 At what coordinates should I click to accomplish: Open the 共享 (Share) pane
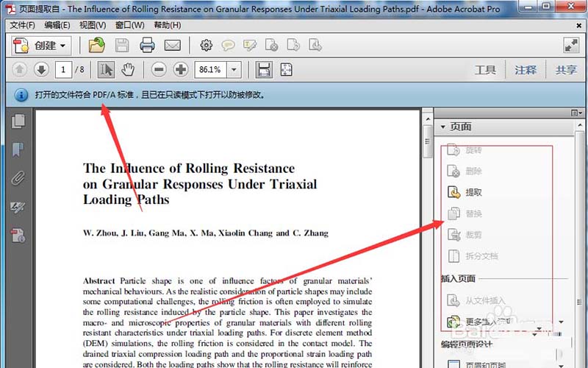coord(566,70)
